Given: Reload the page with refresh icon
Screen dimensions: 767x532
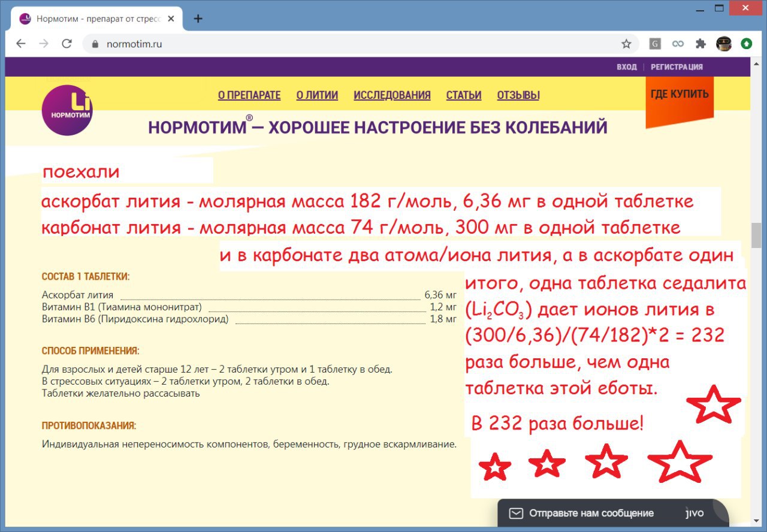Looking at the screenshot, I should point(67,44).
